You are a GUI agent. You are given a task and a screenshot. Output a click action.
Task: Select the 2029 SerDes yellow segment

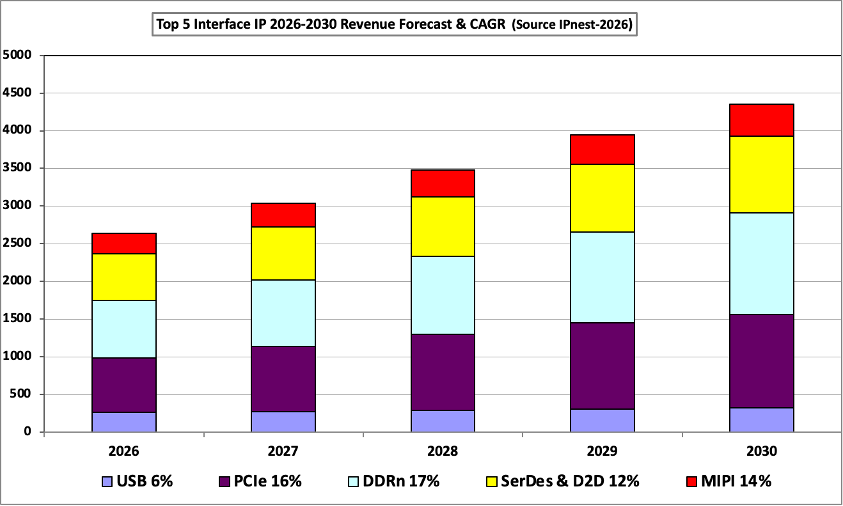click(603, 198)
